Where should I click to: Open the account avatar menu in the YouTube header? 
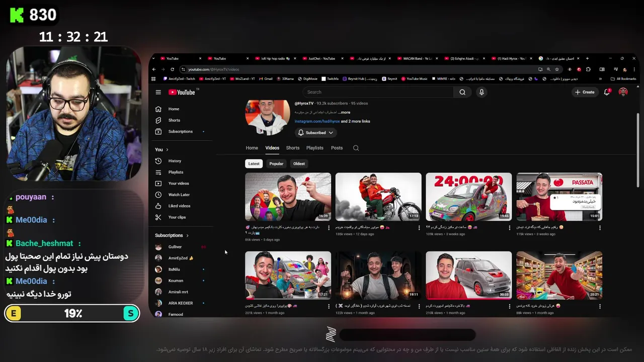[623, 92]
